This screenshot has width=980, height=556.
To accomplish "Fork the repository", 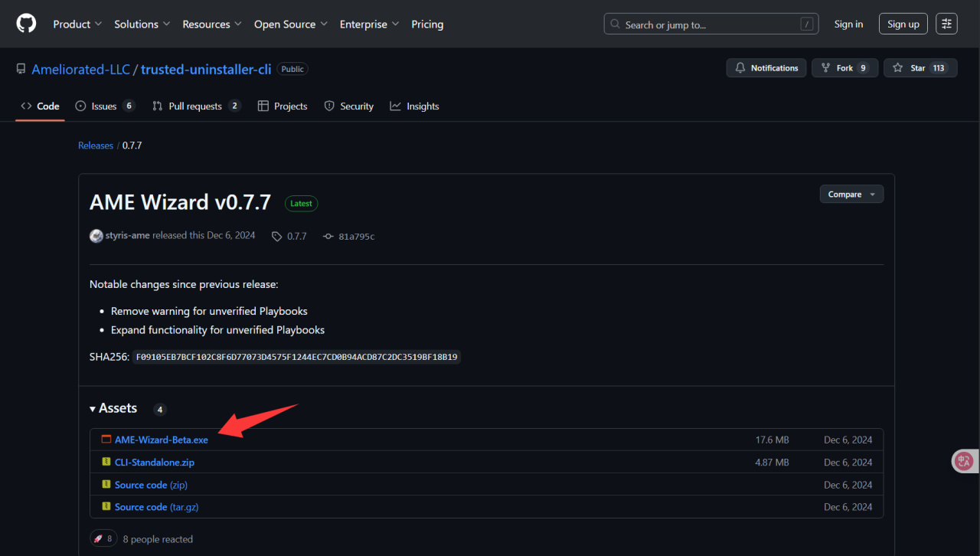I will point(844,68).
